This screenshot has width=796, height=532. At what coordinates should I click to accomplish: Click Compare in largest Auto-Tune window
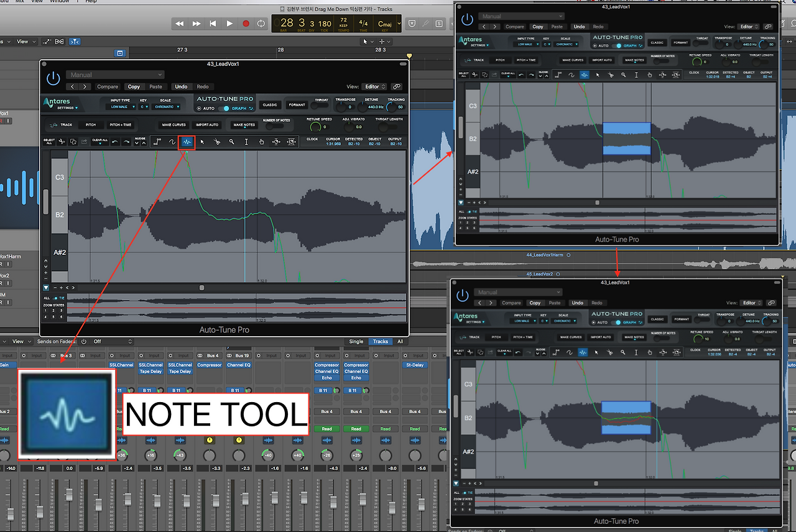coord(108,87)
